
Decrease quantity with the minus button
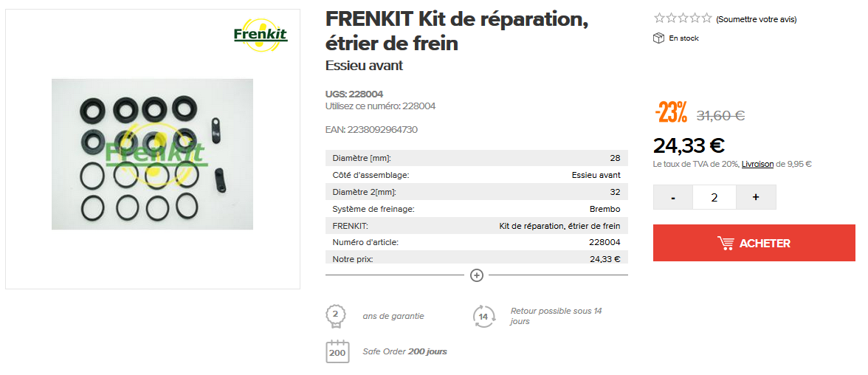click(x=673, y=197)
